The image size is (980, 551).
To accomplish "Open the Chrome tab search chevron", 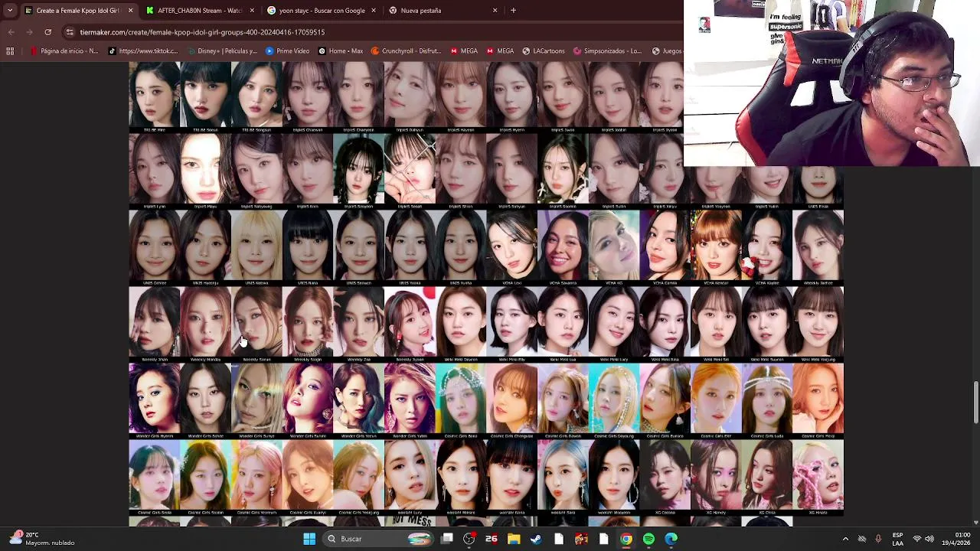I will (10, 11).
